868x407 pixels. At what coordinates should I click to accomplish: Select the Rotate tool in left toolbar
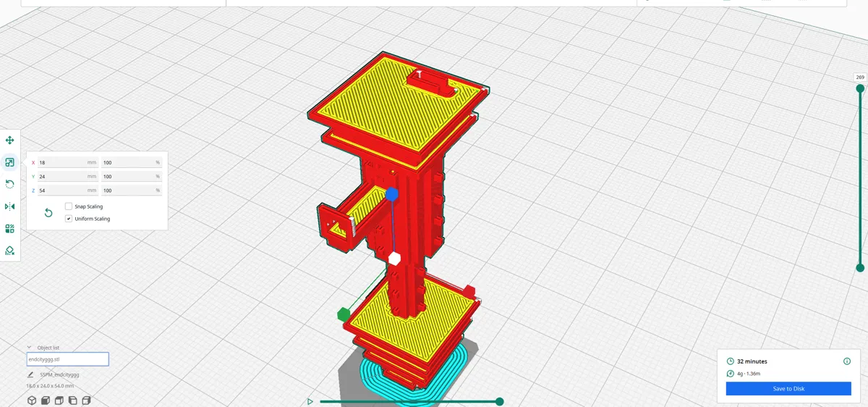tap(9, 184)
